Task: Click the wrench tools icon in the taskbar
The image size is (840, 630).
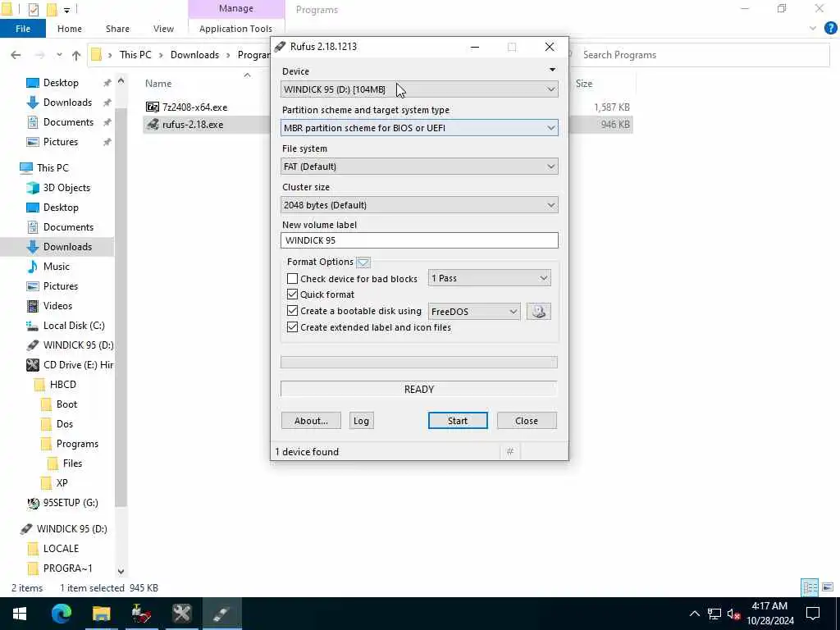Action: point(181,614)
